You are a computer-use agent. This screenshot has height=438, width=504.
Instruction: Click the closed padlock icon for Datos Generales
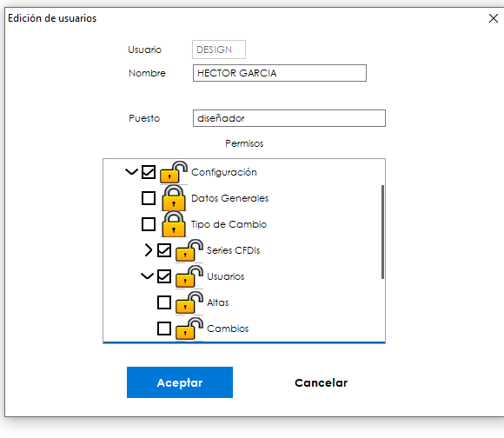click(174, 198)
